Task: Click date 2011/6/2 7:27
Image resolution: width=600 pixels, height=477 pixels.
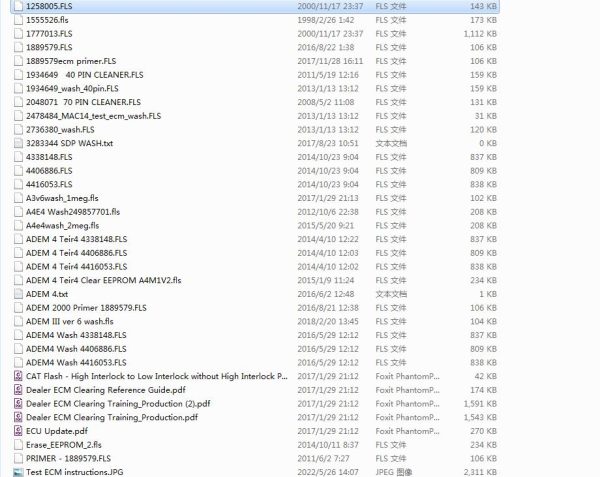Action: pyautogui.click(x=323, y=458)
